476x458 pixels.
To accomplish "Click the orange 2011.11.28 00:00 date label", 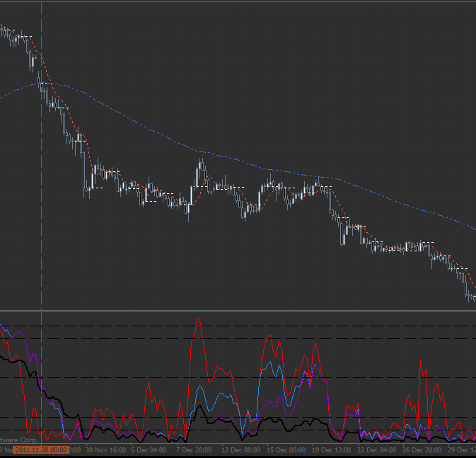I will click(41, 450).
